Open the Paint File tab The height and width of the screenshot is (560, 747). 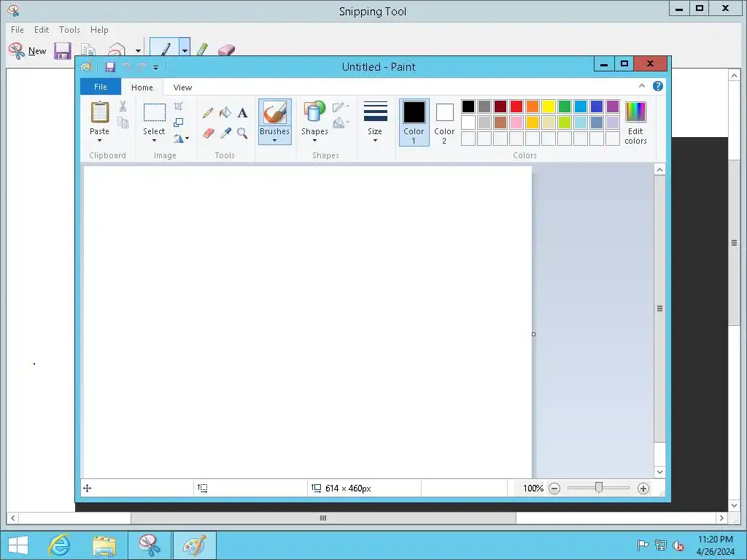101,87
